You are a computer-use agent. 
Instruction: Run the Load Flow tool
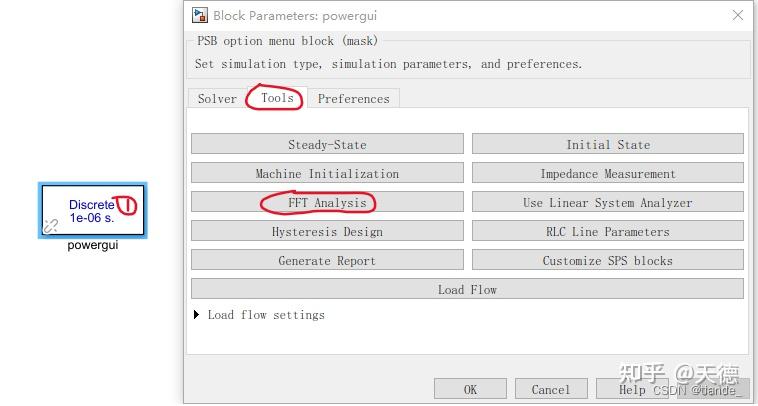point(467,290)
